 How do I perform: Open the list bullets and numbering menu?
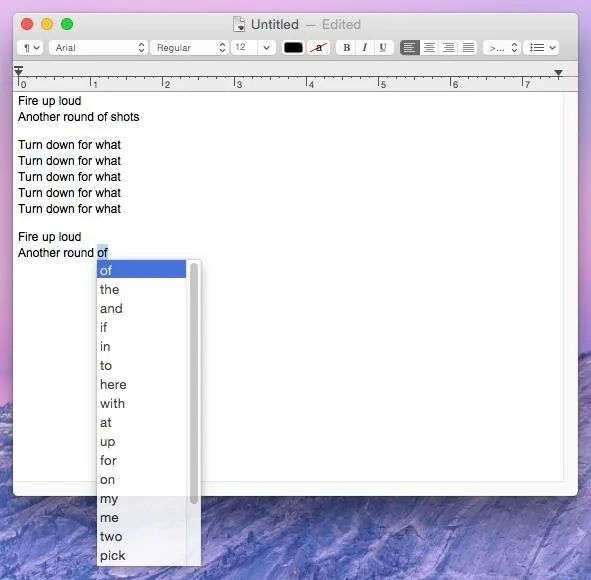click(541, 48)
